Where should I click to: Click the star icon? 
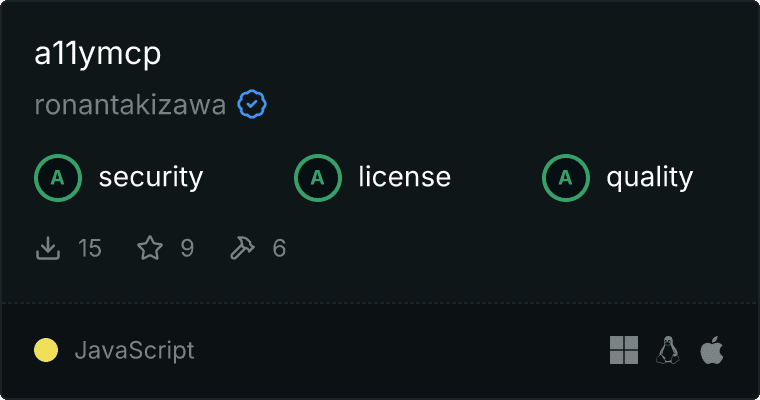click(x=150, y=248)
